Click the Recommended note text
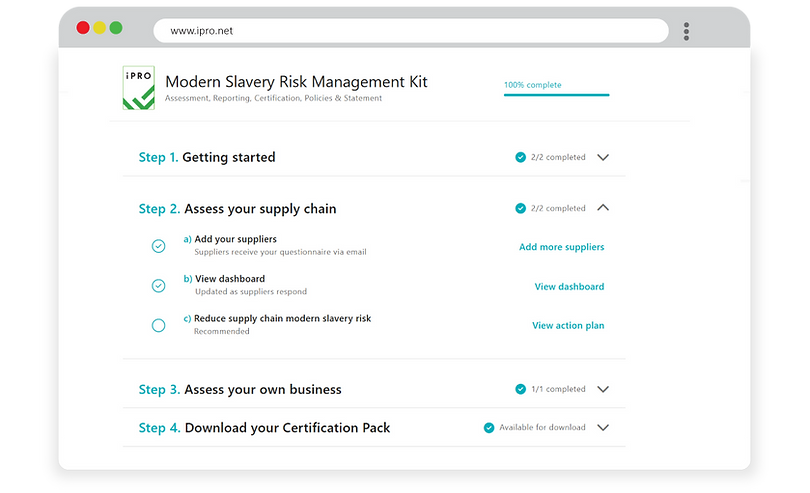The height and width of the screenshot is (493, 810). click(x=222, y=331)
